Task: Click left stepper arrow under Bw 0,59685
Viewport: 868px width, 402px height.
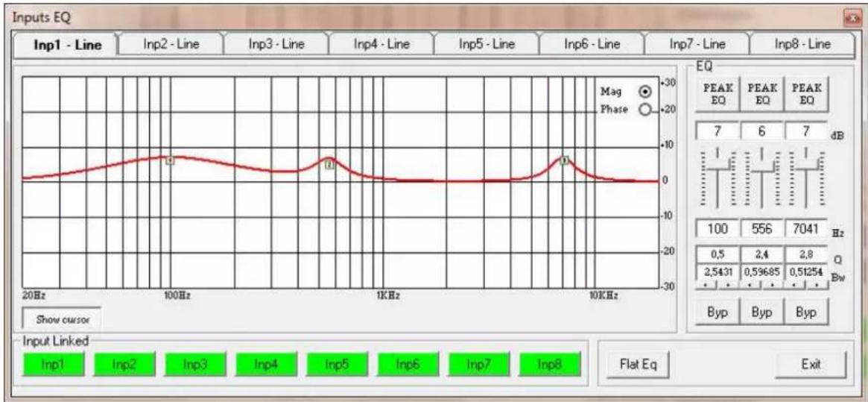Action: pos(752,285)
